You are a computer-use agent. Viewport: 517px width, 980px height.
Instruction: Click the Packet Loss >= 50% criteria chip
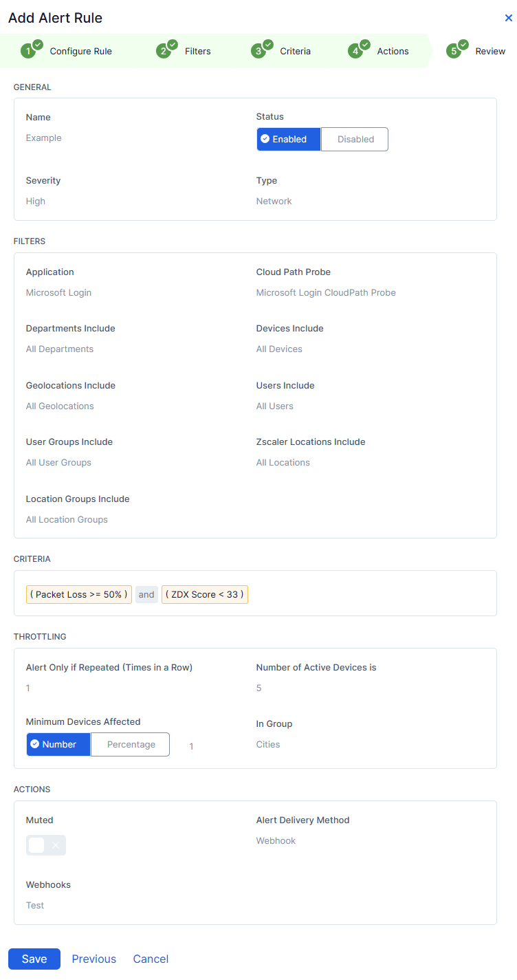79,594
